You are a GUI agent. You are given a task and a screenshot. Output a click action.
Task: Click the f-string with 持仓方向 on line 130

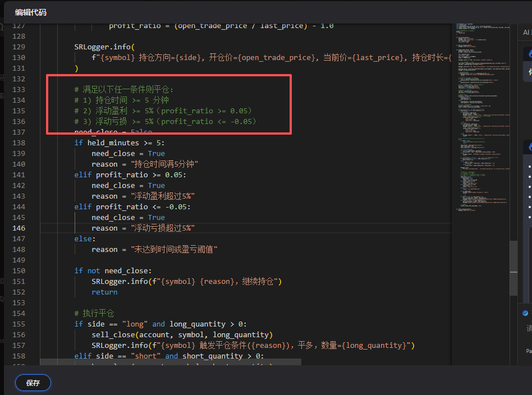point(272,58)
